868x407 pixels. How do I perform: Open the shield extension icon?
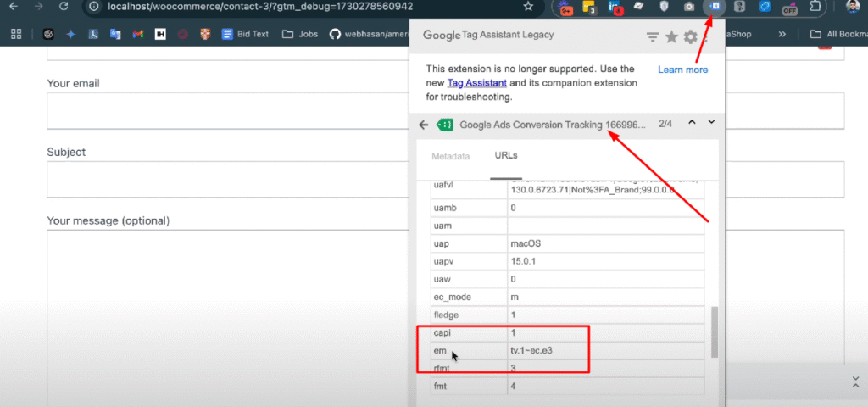665,7
